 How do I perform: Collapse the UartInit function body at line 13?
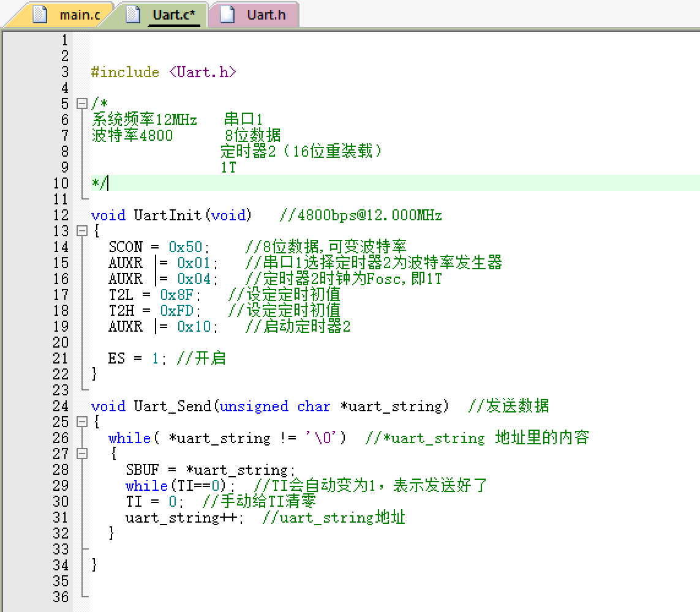click(x=81, y=231)
